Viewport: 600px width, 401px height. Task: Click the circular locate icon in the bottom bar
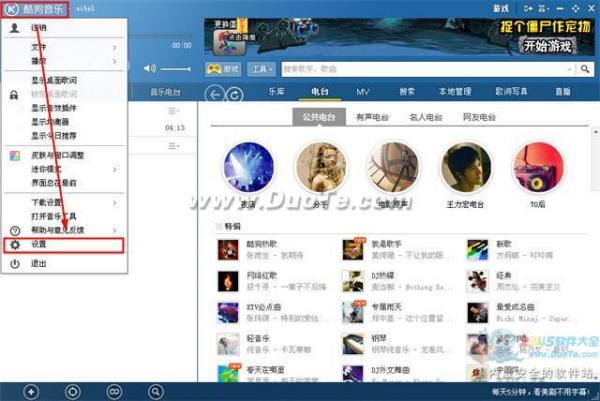(73, 392)
